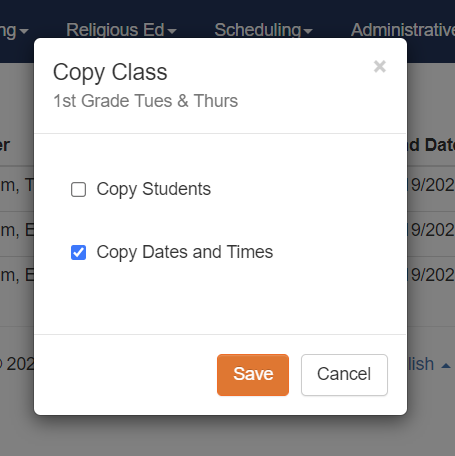The image size is (455, 456).
Task: Uncheck the Copy Dates and Times checkbox
Action: coord(78,252)
